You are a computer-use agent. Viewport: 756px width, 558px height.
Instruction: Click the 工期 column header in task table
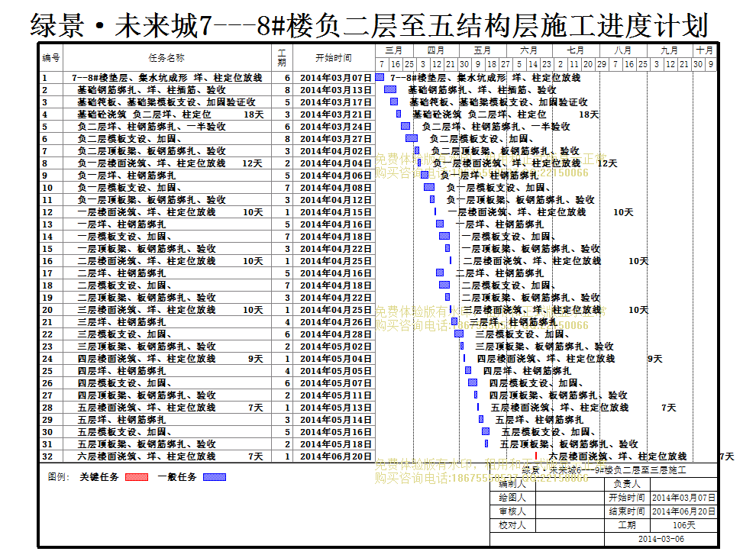(x=282, y=58)
